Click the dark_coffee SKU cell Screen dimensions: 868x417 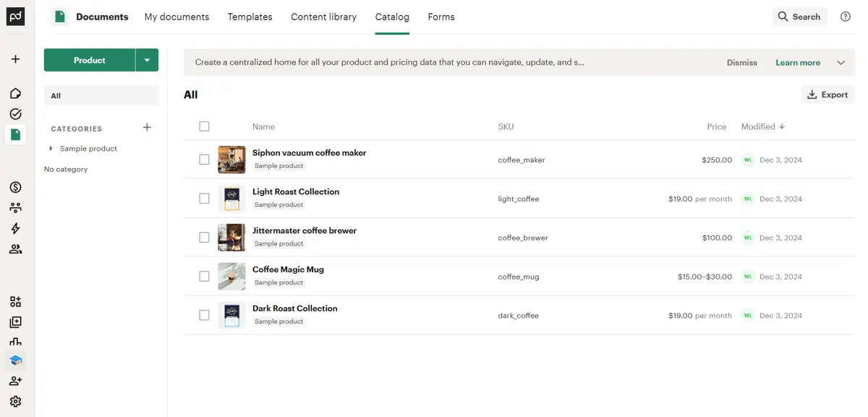(518, 316)
